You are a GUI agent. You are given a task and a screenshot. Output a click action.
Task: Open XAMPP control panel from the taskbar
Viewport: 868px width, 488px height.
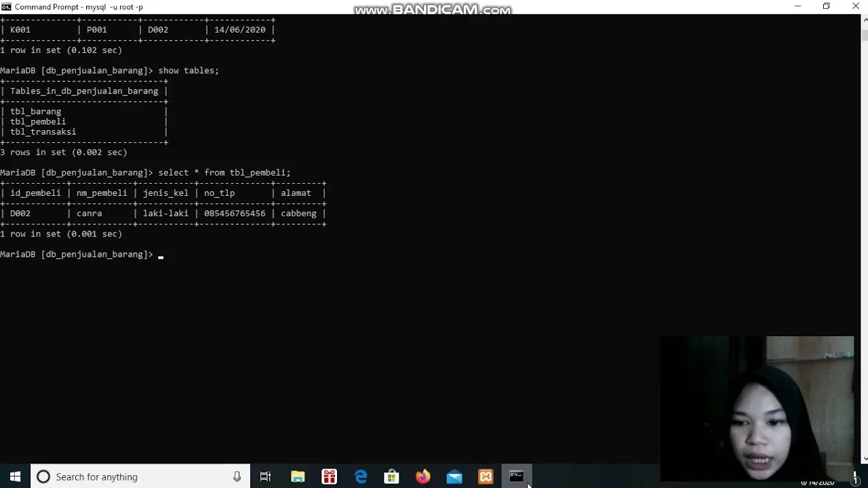[x=486, y=476]
